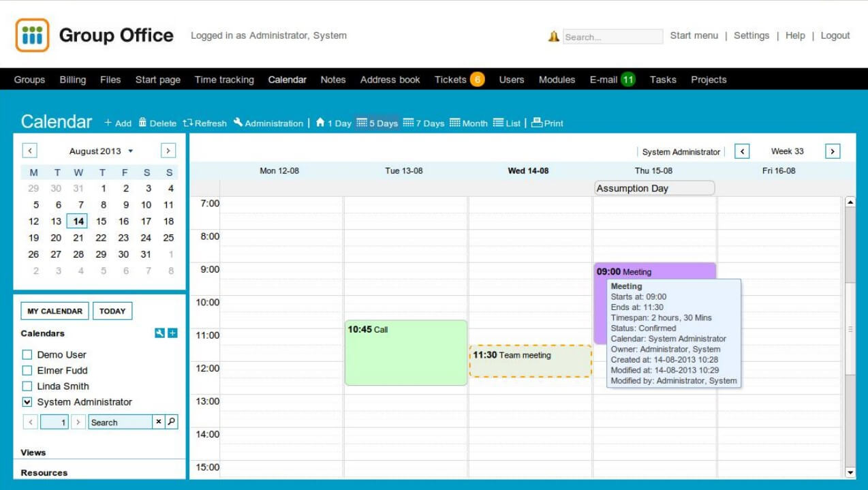Click the TODAY button
The height and width of the screenshot is (490, 868).
(112, 311)
